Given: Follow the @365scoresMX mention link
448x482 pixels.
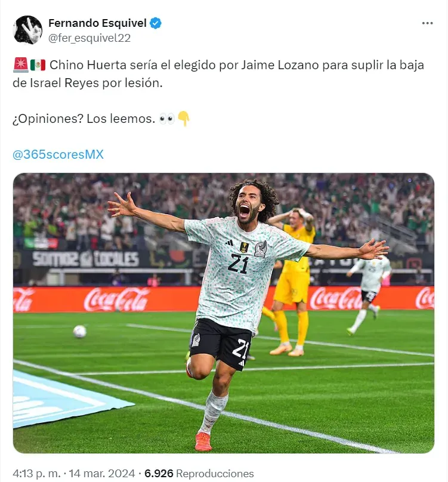Looking at the screenshot, I should point(58,155).
